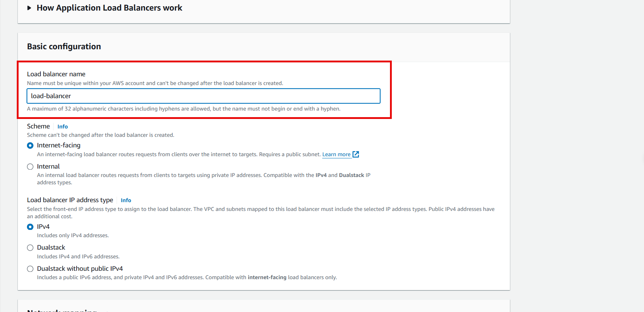Screen dimensions: 644x312
Task: Click the external link icon beside Learn more
Action: [356, 154]
